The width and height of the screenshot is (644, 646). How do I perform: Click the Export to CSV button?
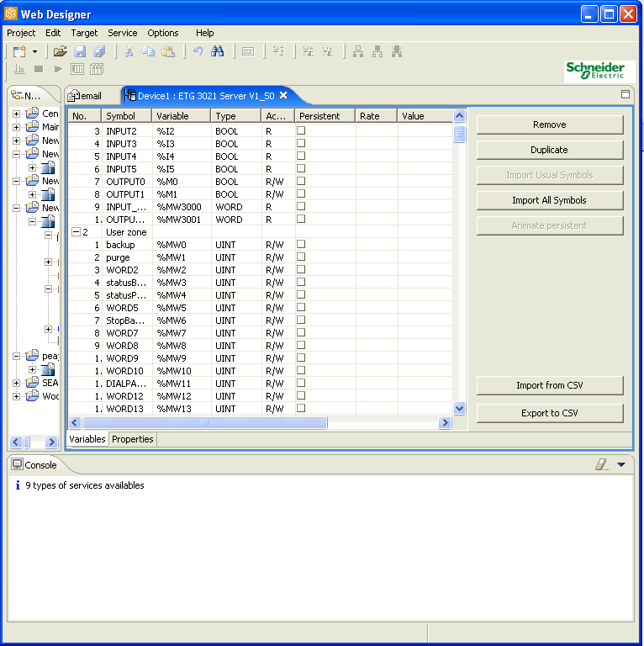(550, 413)
